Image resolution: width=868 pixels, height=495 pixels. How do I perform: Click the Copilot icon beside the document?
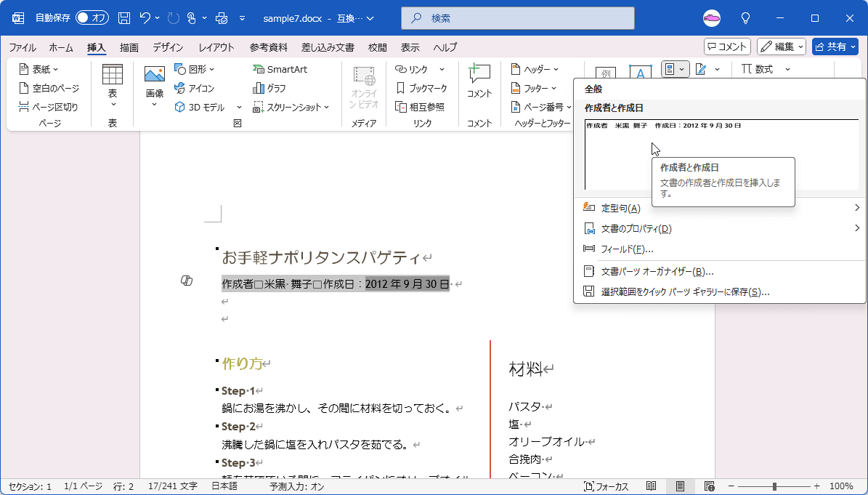(x=187, y=281)
